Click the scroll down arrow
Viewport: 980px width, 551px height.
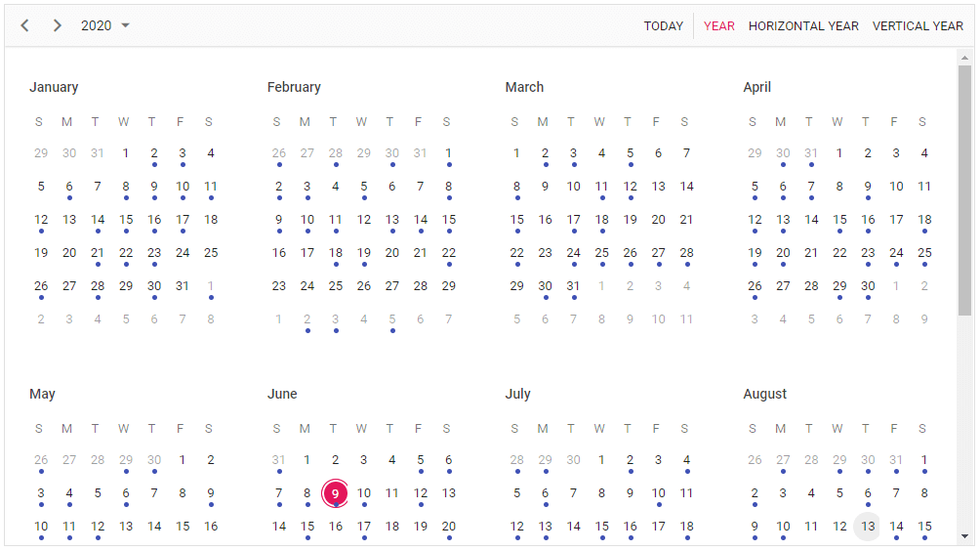(964, 535)
